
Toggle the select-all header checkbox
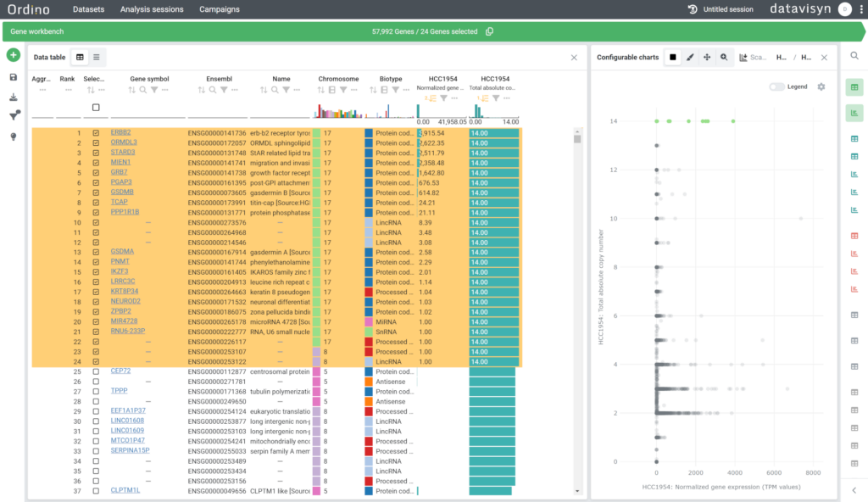click(96, 108)
